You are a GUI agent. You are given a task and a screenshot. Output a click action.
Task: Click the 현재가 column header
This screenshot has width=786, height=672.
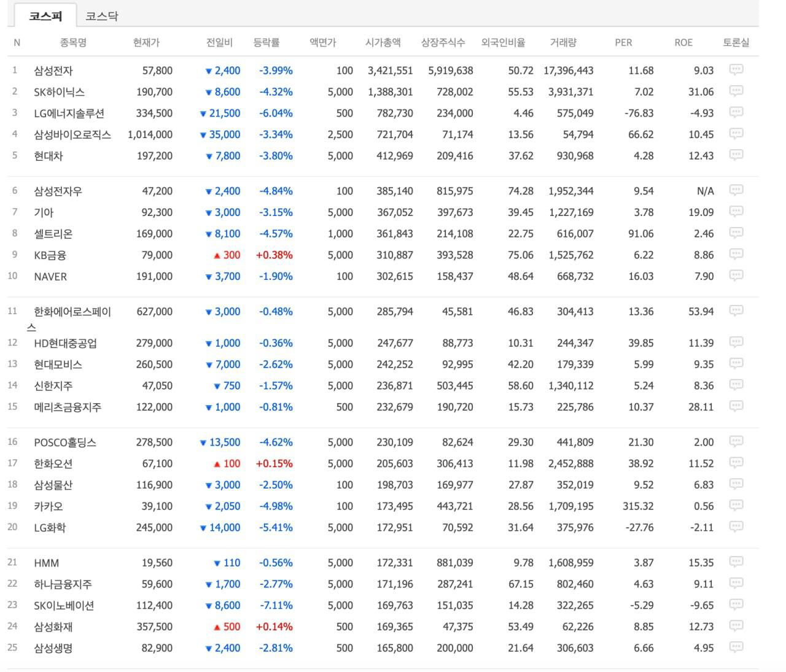146,42
